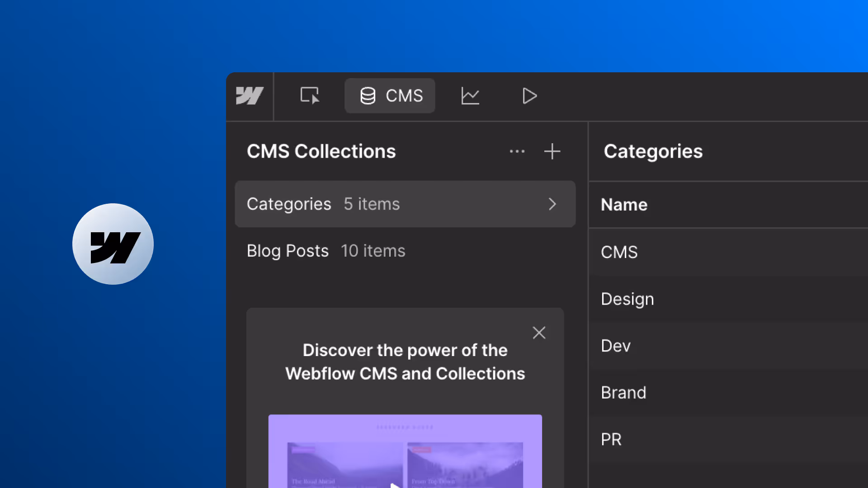Open the Brand category item
This screenshot has height=488, width=868.
(x=623, y=393)
